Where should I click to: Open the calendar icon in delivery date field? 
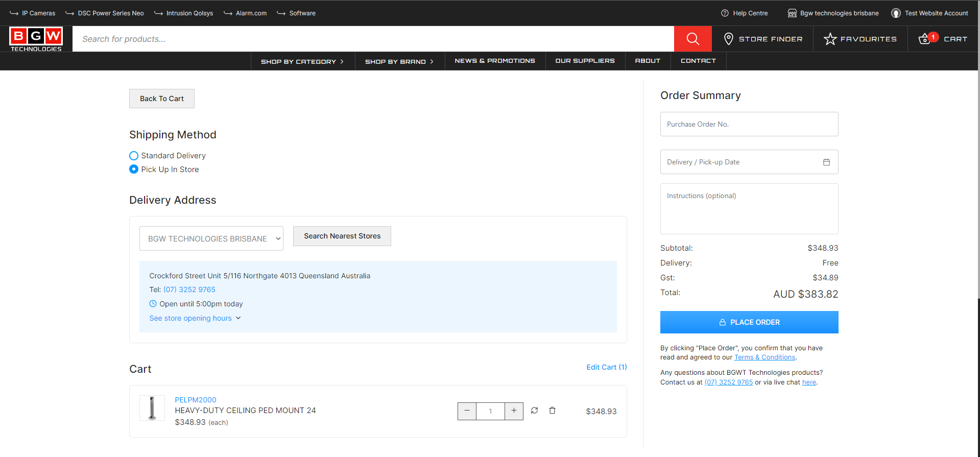click(x=826, y=162)
